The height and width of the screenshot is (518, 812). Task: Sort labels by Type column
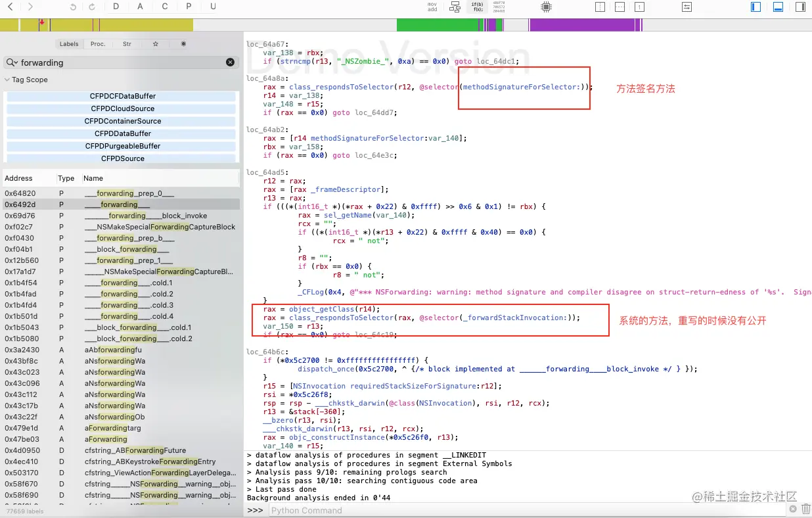coord(68,178)
